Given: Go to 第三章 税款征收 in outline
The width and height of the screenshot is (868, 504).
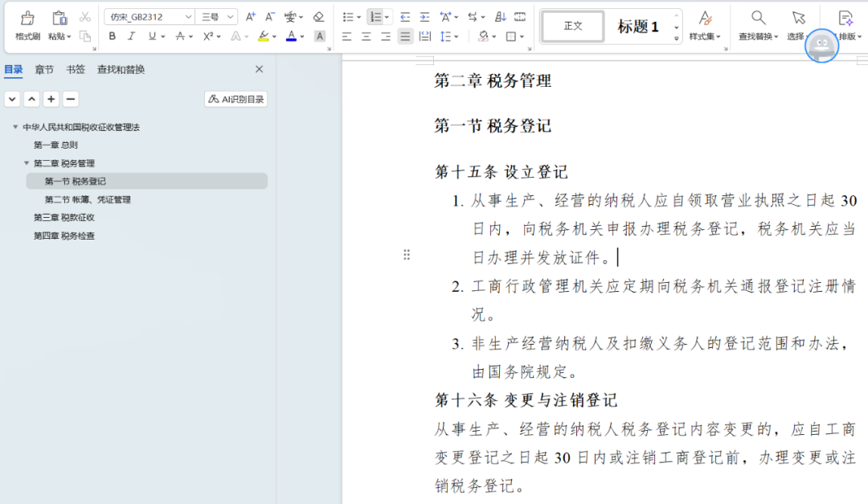Looking at the screenshot, I should [63, 218].
